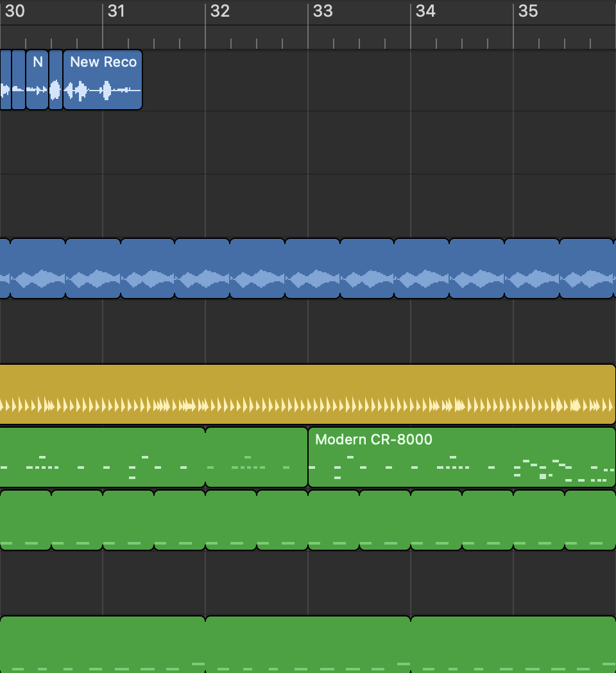The height and width of the screenshot is (673, 616).
Task: Select the blue looped audio region crossing bar 33
Action: 312,268
